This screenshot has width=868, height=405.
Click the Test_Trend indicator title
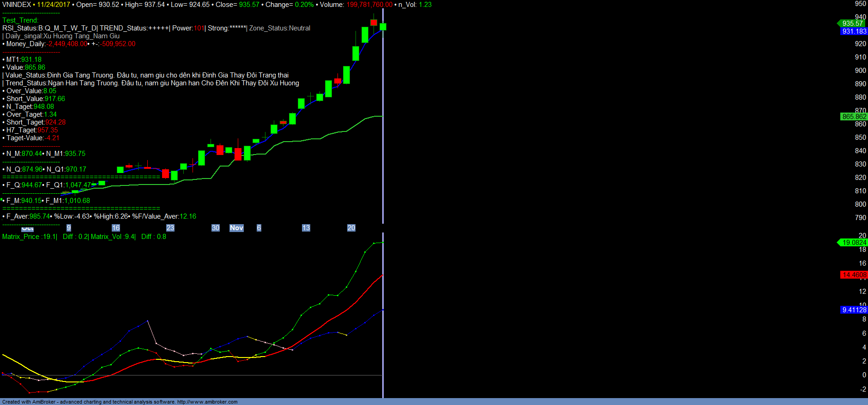tap(20, 20)
